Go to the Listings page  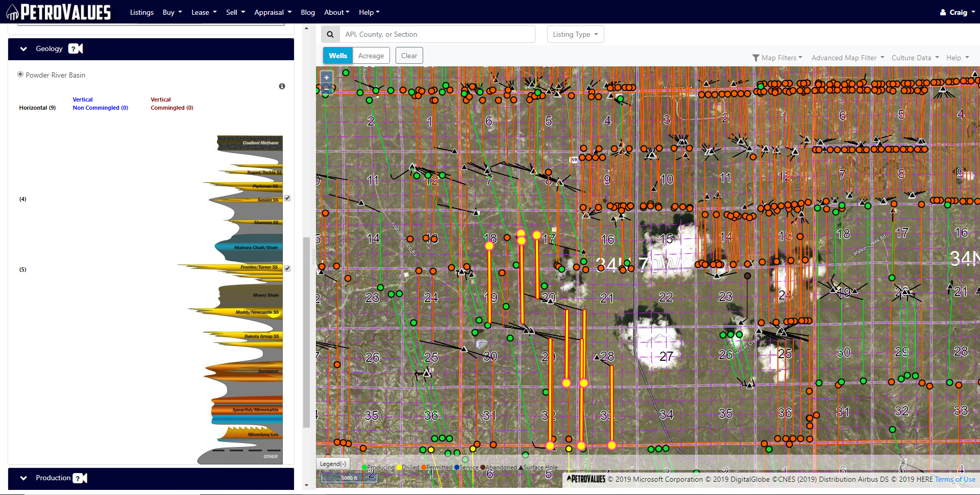tap(141, 12)
